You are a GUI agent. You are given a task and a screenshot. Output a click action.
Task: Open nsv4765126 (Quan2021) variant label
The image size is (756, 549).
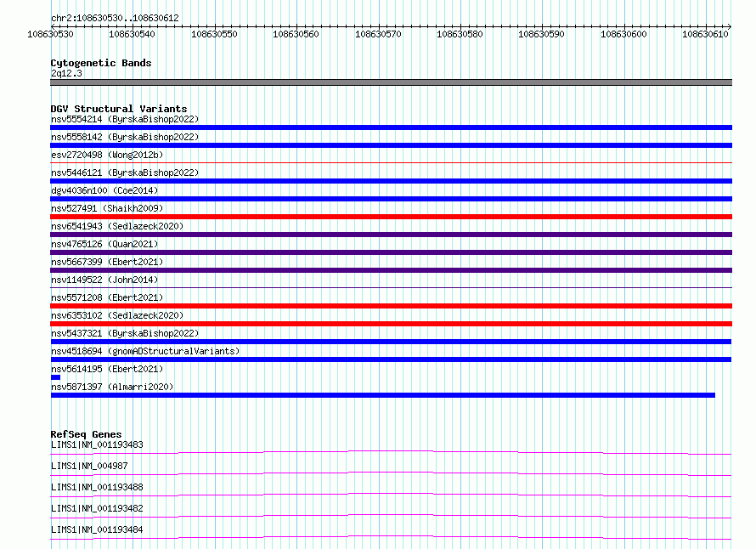tap(104, 244)
